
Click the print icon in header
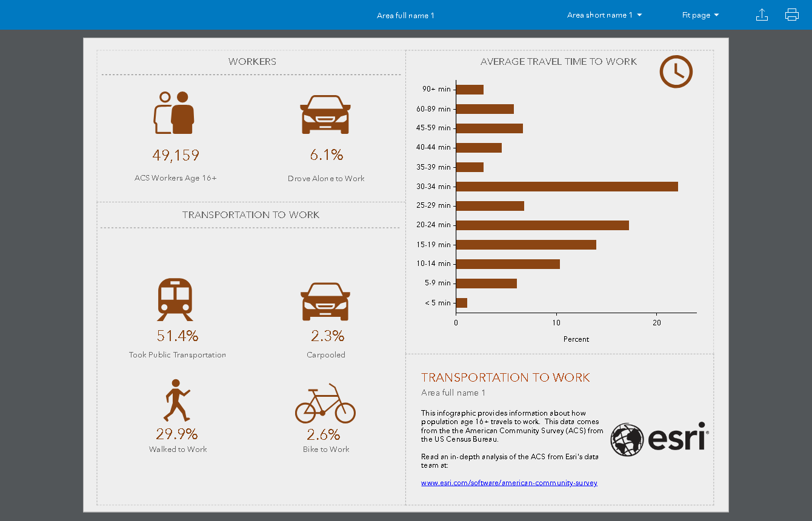pyautogui.click(x=791, y=15)
